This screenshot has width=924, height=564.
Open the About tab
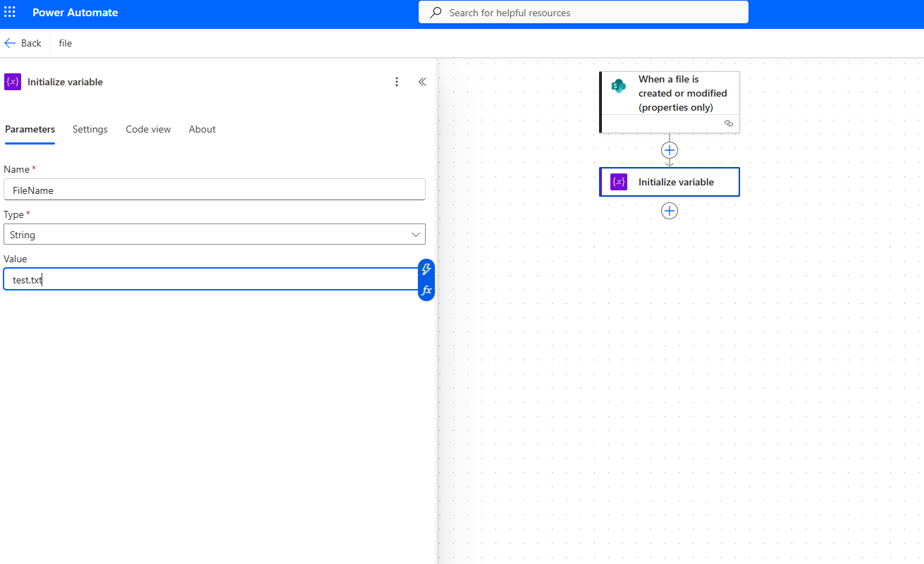[x=202, y=129]
